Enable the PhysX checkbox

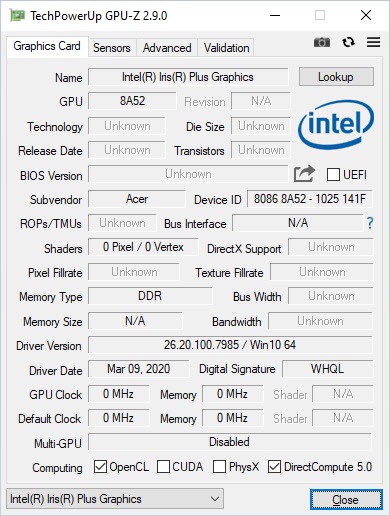(x=219, y=467)
